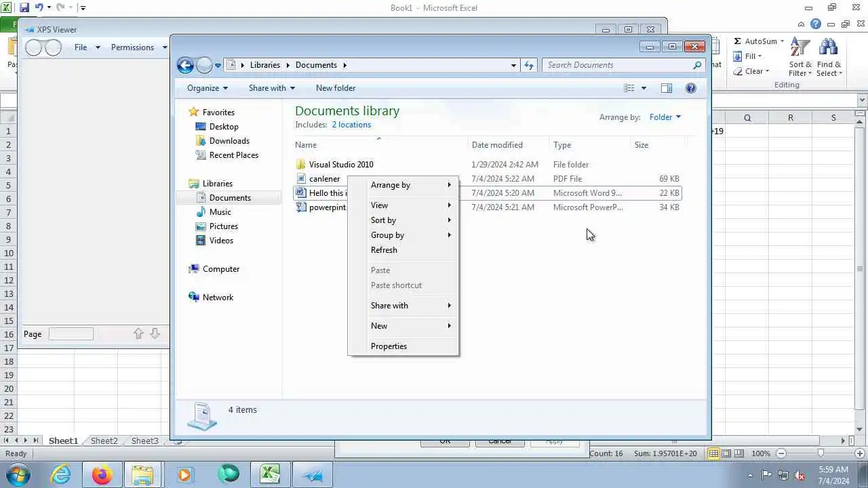Viewport: 868px width, 488px height.
Task: Choose Refresh from the context menu
Action: (x=403, y=250)
